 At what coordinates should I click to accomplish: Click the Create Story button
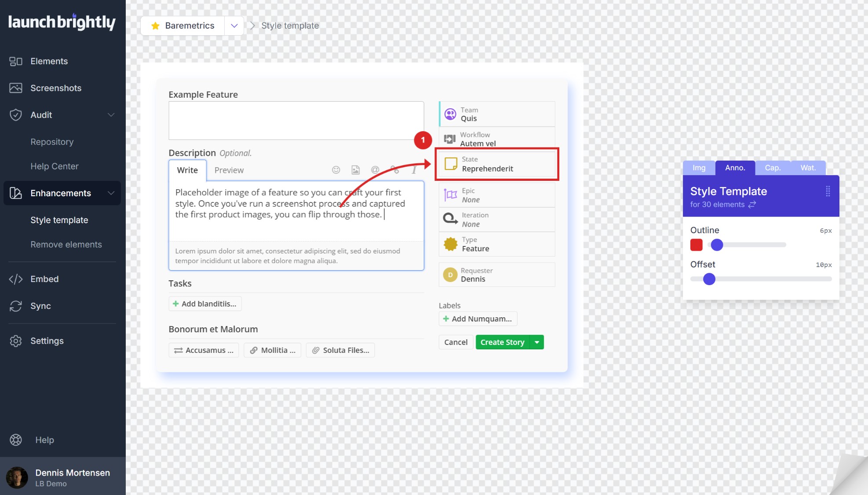click(x=502, y=342)
